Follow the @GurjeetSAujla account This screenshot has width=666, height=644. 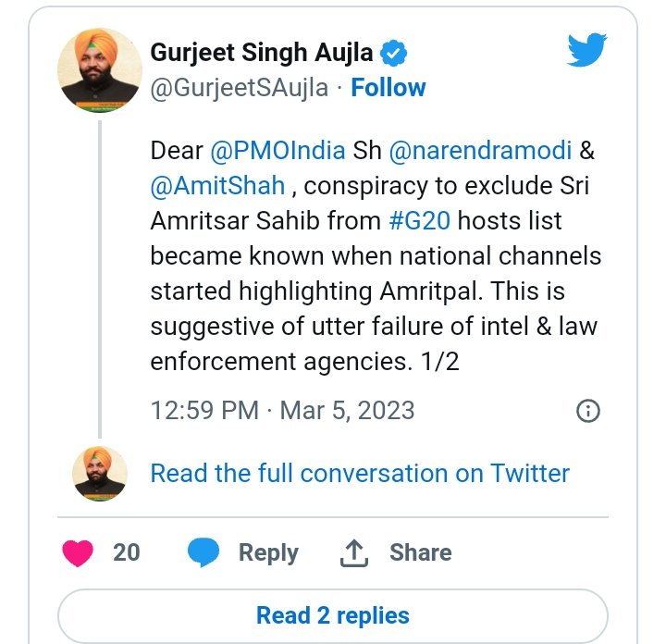(x=388, y=88)
